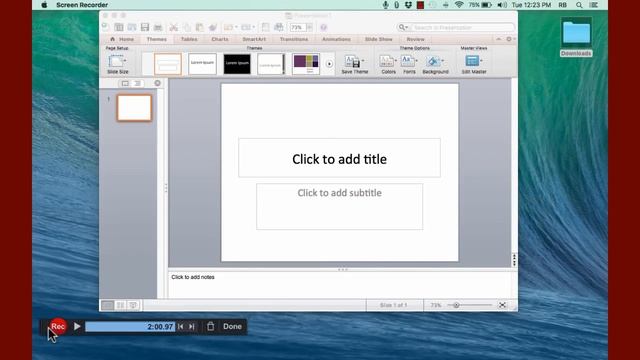Open the Tables ribbon tab

(189, 39)
